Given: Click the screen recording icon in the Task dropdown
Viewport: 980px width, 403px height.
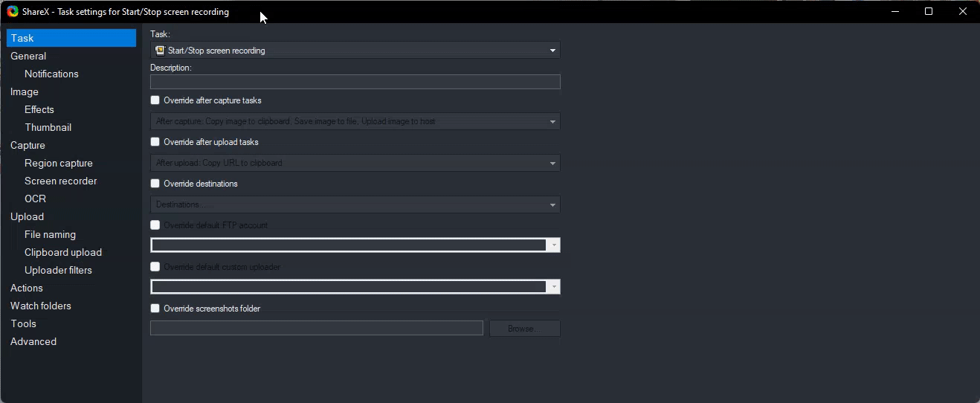Looking at the screenshot, I should (x=160, y=51).
